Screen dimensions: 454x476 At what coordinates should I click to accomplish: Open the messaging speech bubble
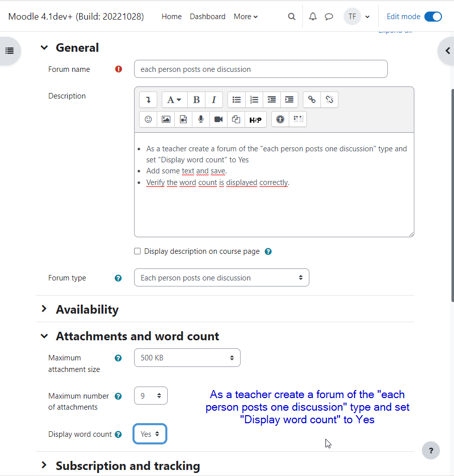(329, 17)
